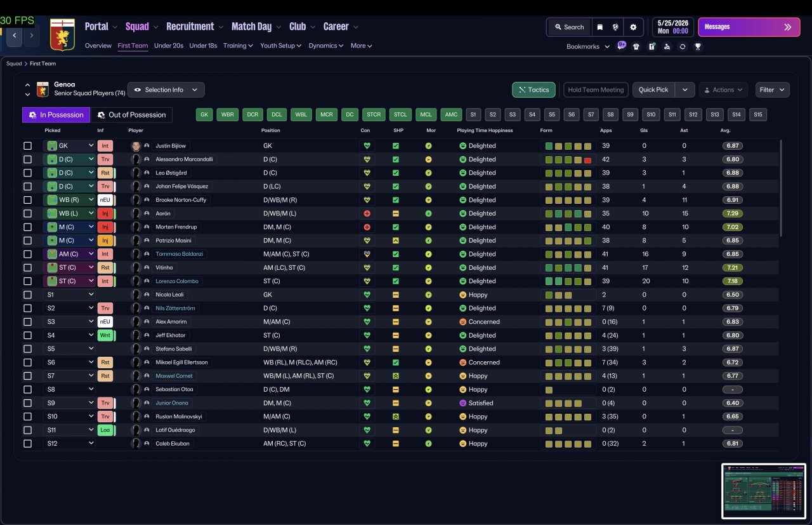Open the world globe icon beside Search
This screenshot has height=525, width=812.
point(615,27)
